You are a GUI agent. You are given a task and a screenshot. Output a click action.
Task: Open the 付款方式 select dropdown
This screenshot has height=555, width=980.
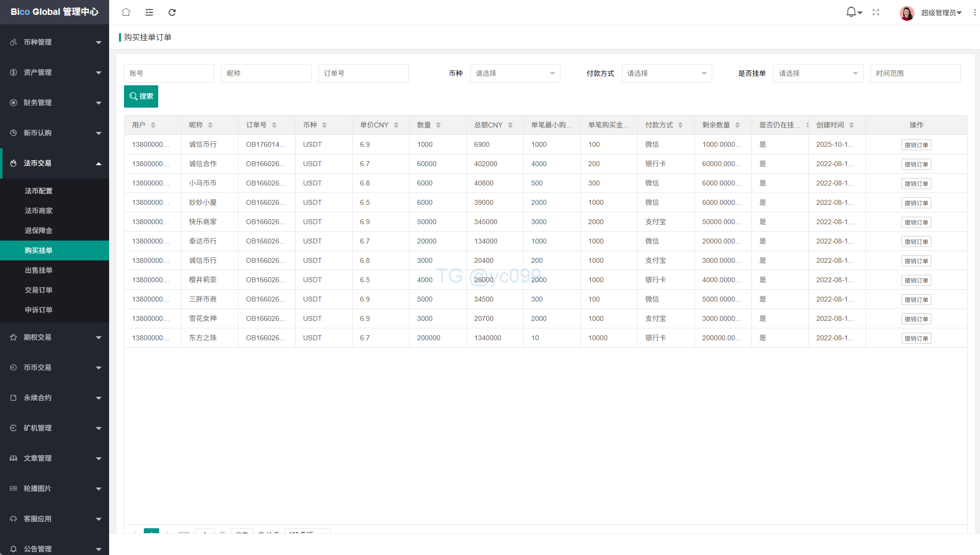667,73
